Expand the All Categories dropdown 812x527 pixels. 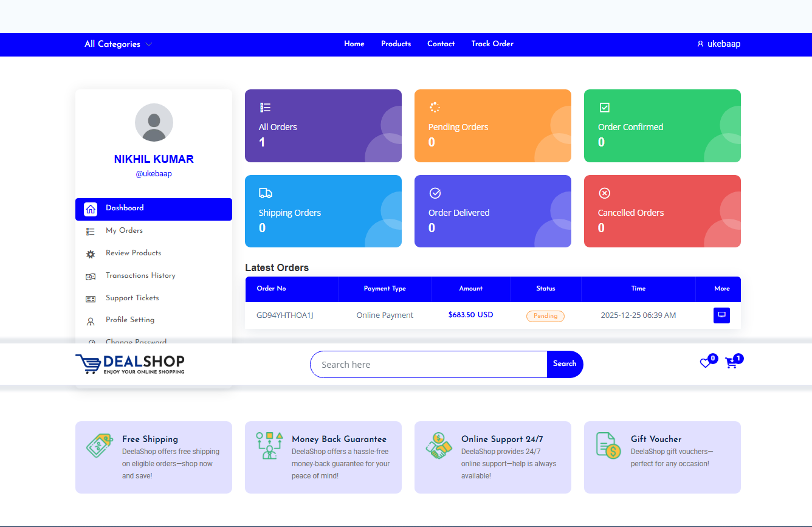[x=118, y=44]
